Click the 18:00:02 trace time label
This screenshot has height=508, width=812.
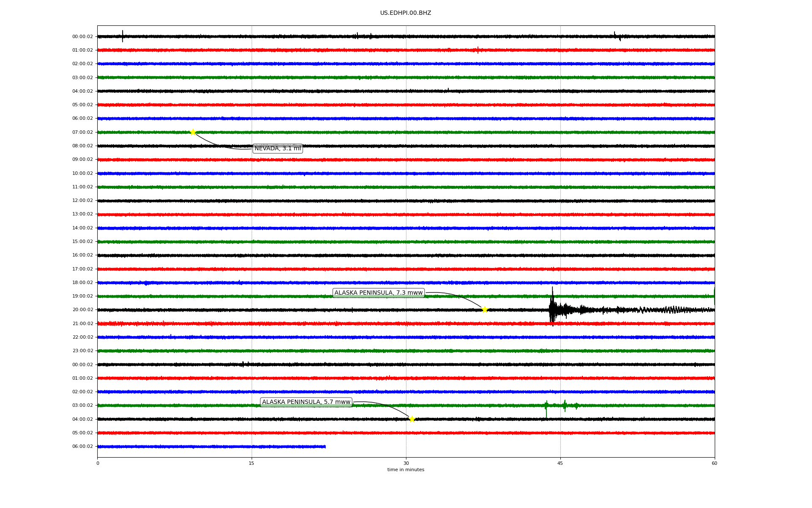82,283
